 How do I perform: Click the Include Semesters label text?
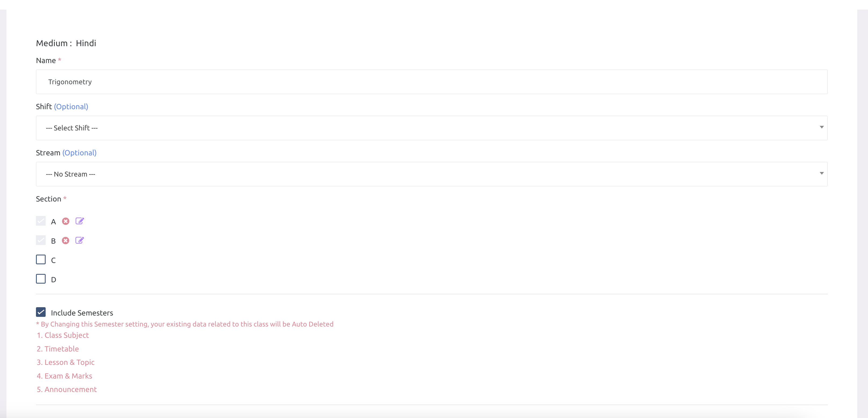coord(82,313)
